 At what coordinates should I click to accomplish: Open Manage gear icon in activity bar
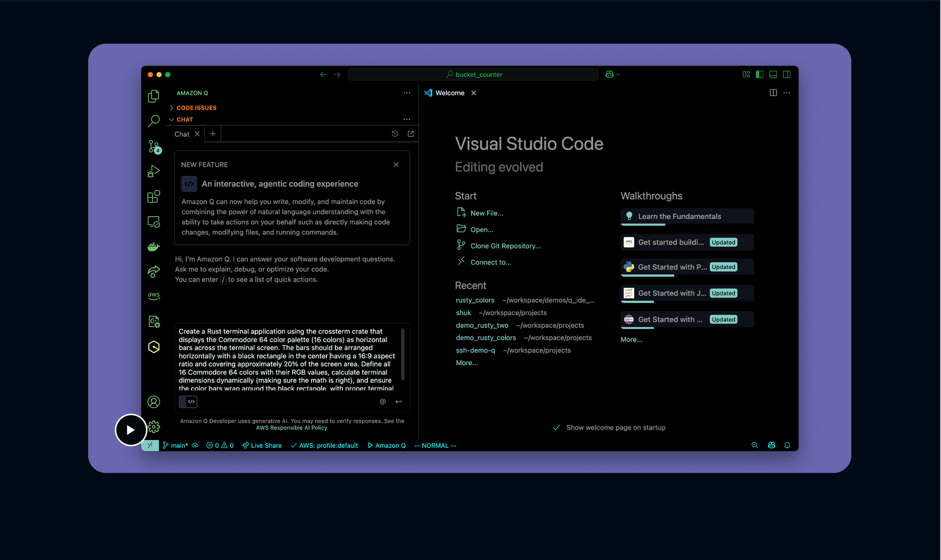click(154, 427)
